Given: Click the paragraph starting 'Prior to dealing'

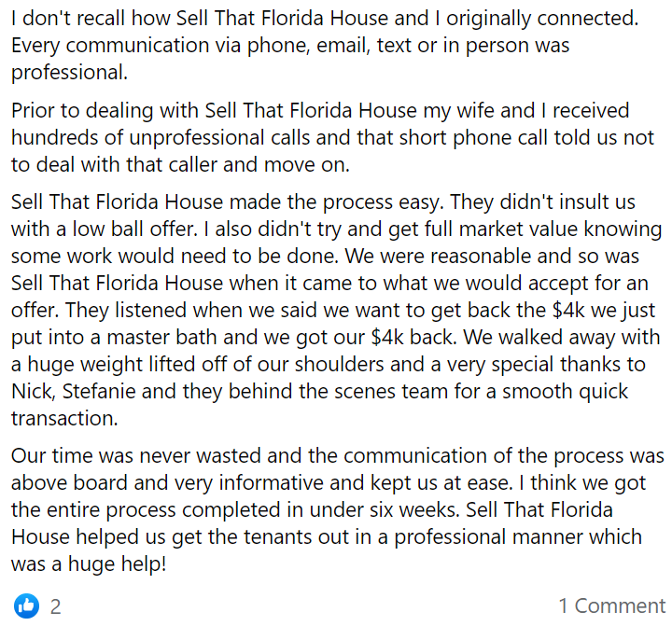Looking at the screenshot, I should click(x=332, y=137).
